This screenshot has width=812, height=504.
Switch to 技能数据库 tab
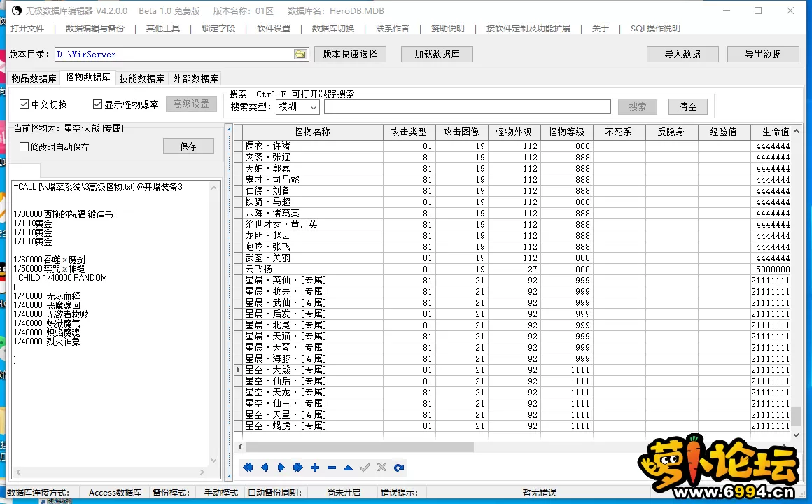coord(142,78)
